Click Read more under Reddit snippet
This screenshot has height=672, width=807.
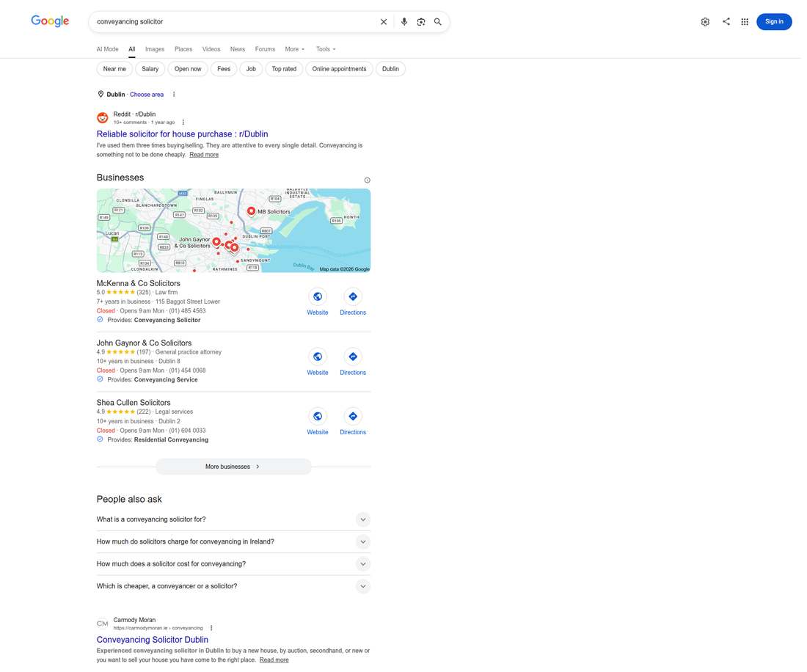[204, 155]
